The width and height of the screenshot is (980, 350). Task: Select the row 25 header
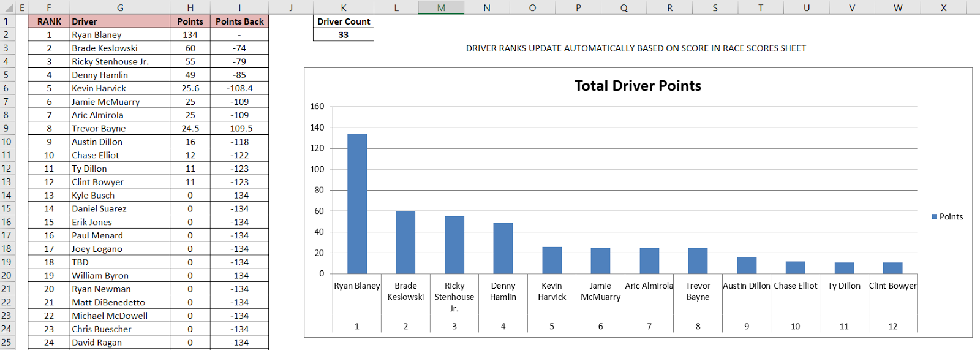pyautogui.click(x=7, y=342)
